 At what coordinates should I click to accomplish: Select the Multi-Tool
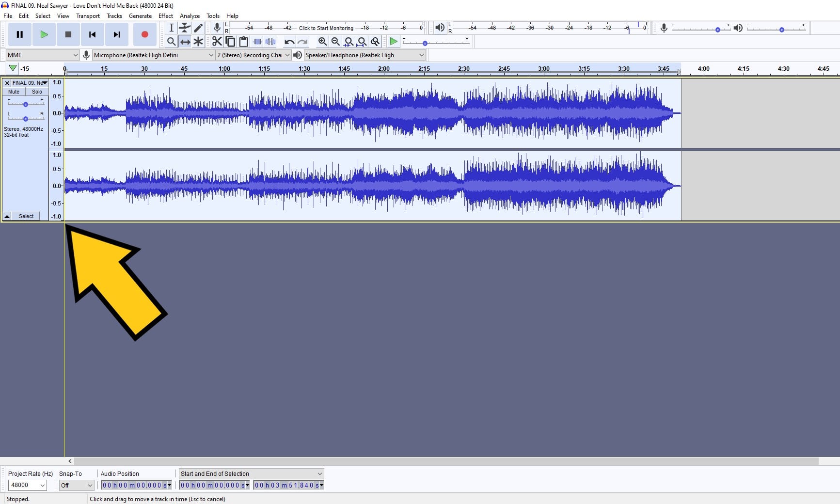198,42
